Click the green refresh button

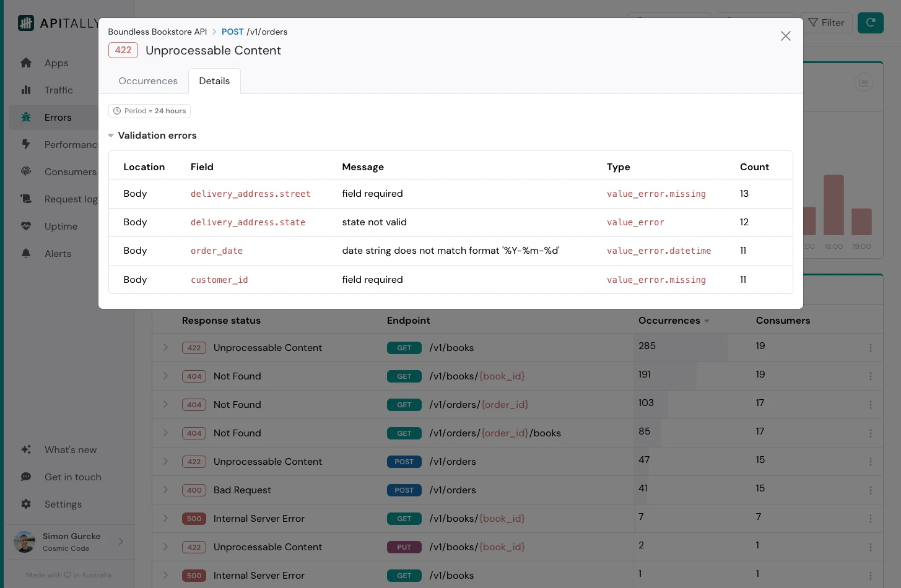point(870,22)
